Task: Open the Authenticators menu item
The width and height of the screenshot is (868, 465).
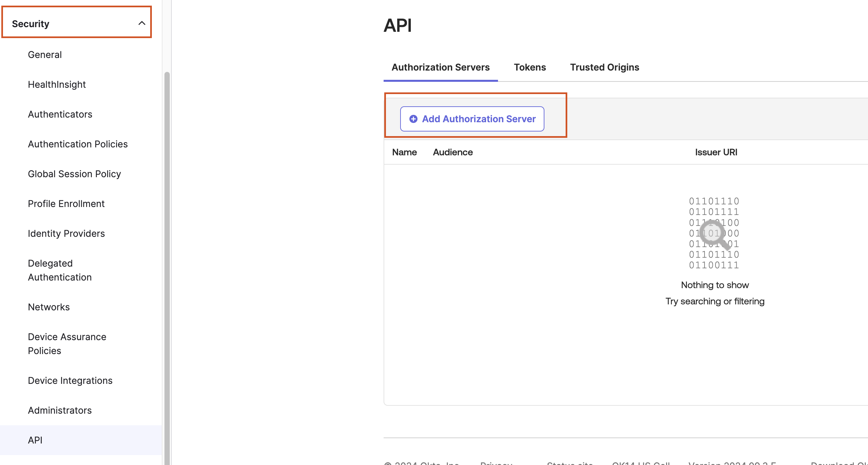Action: (x=60, y=114)
